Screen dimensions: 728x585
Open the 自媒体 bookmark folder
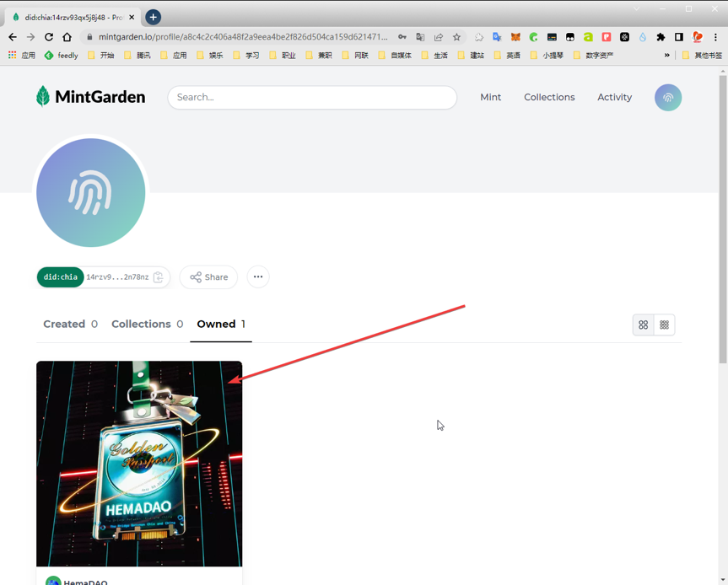(x=395, y=55)
